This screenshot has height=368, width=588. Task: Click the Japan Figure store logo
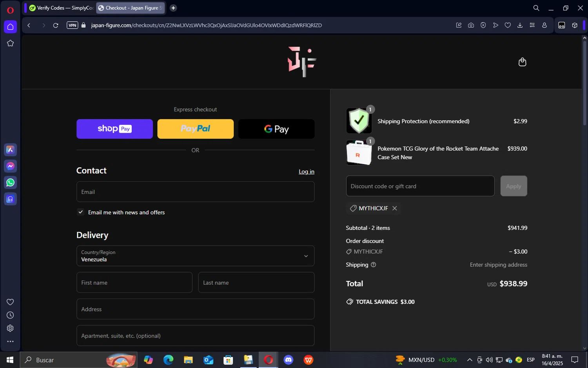click(x=302, y=62)
